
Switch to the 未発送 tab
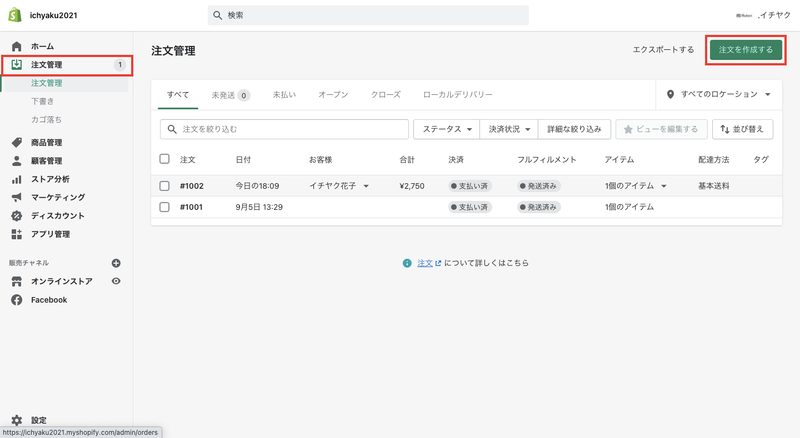tap(230, 95)
